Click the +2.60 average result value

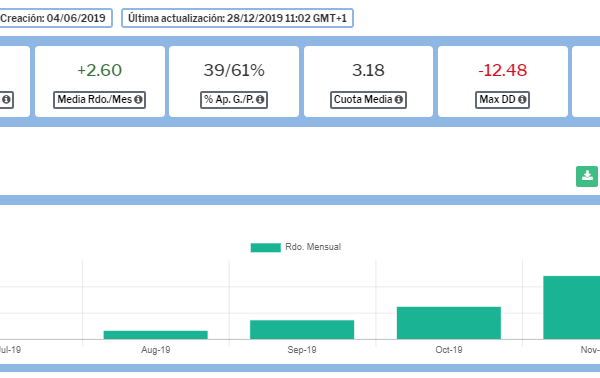click(99, 70)
